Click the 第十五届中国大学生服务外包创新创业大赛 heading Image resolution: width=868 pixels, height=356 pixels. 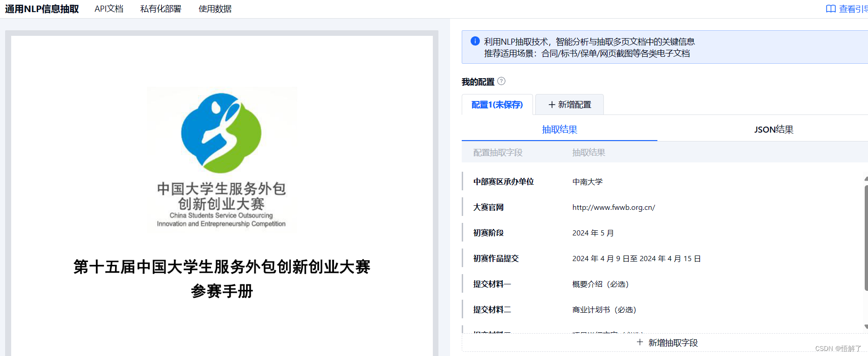[222, 267]
